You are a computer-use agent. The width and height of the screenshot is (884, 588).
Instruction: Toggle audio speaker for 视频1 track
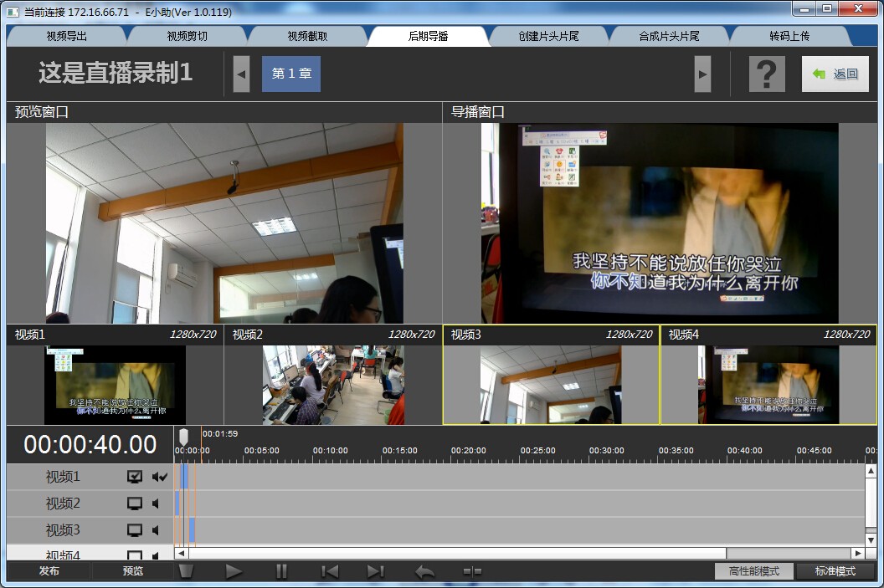pos(159,477)
